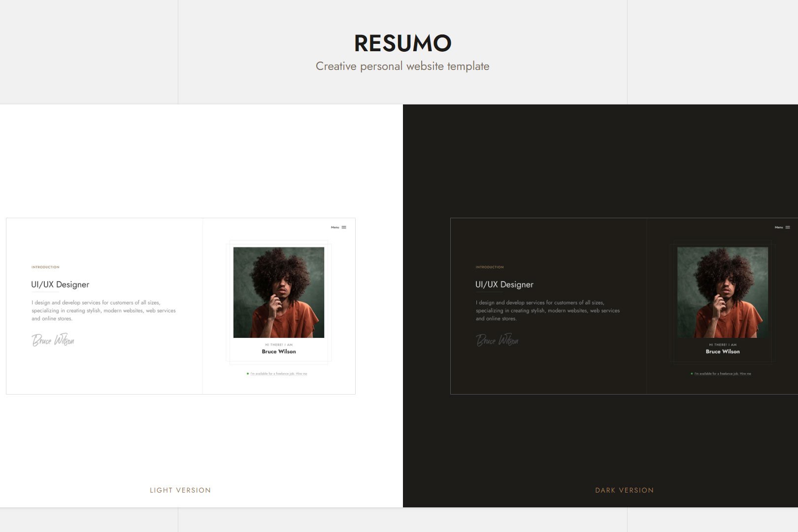
Task: Click the green availability dot in dark preview
Action: click(x=692, y=374)
